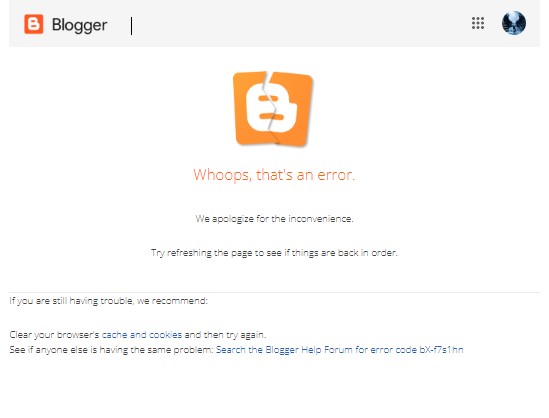549x418 pixels.
Task: Click the error code bX-f7s1hn text
Action: pos(441,350)
